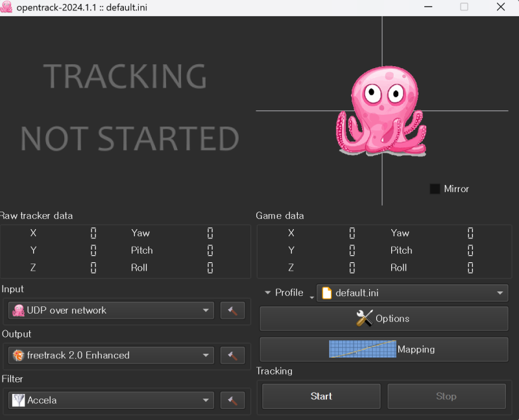Close the opentrack window

(x=500, y=7)
